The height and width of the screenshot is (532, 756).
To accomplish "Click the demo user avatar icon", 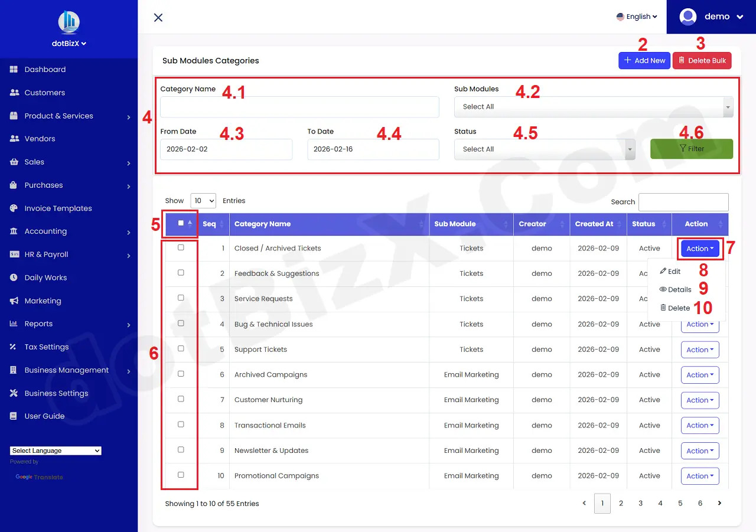I will pyautogui.click(x=688, y=17).
